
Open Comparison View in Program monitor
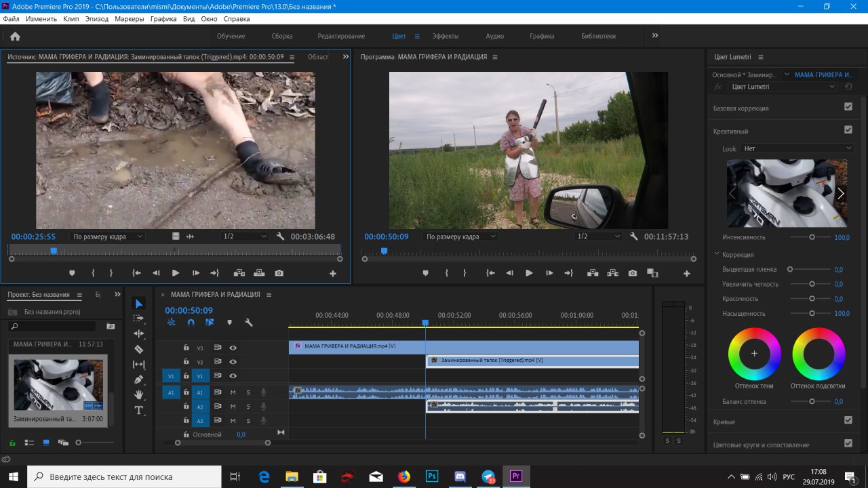point(652,273)
